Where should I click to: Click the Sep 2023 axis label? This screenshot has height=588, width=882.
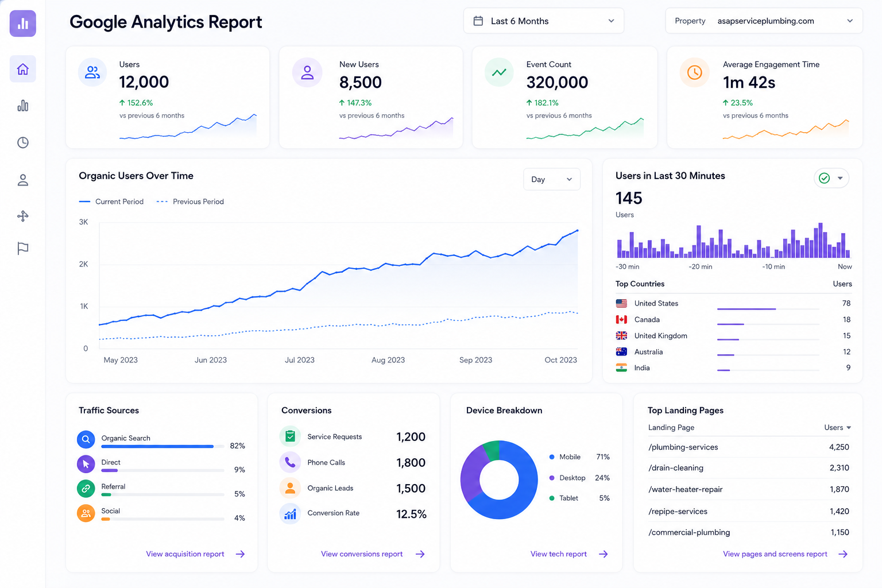(475, 360)
